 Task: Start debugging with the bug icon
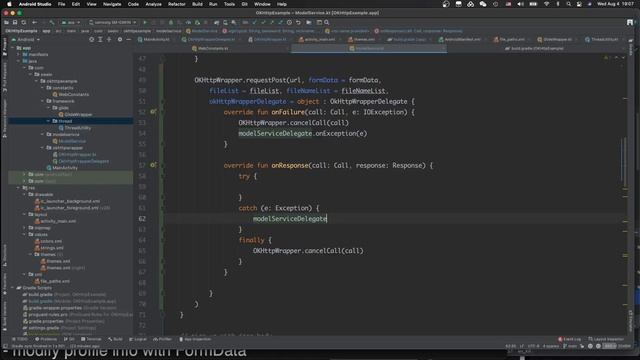pos(171,22)
